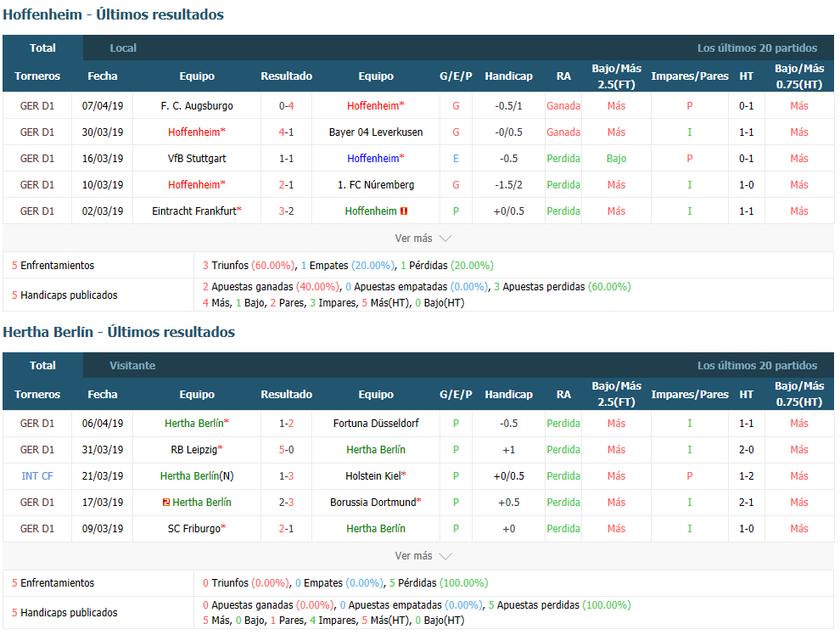The image size is (840, 635).
Task: Click the 1-3 result against Holstein Kiel
Action: [x=286, y=476]
